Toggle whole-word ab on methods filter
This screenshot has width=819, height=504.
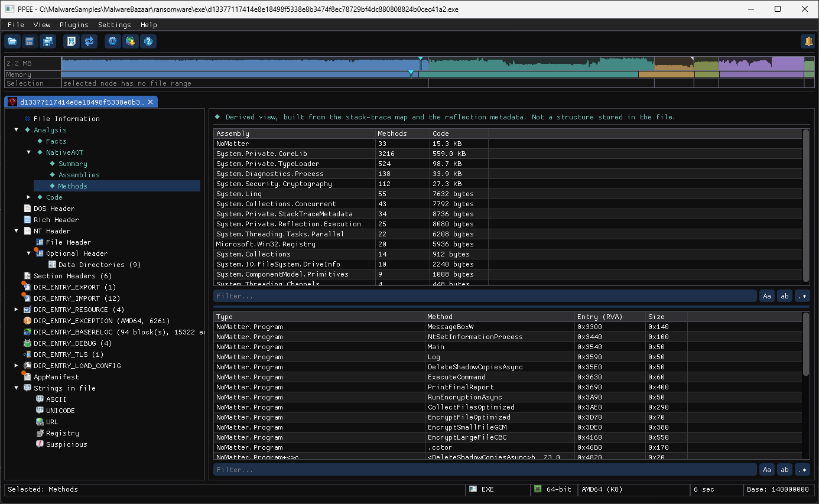785,470
